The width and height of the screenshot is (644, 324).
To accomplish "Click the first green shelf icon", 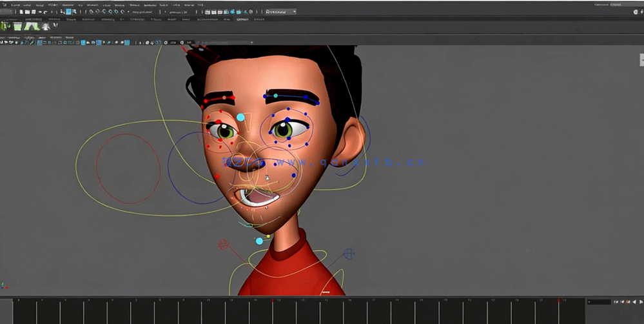I will pyautogui.click(x=6, y=26).
